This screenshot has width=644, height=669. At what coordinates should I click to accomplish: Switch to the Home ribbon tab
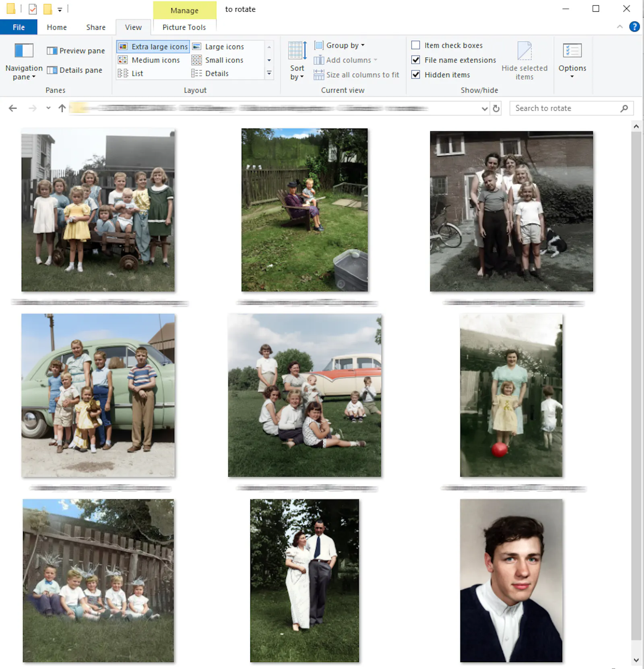[x=57, y=27]
